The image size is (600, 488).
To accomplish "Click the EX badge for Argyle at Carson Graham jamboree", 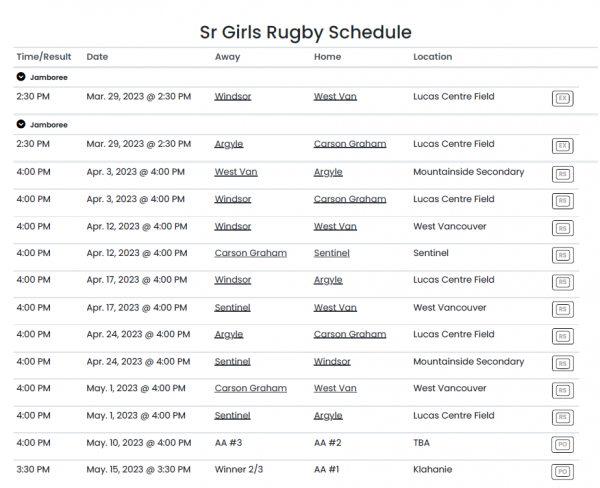I will click(x=562, y=146).
